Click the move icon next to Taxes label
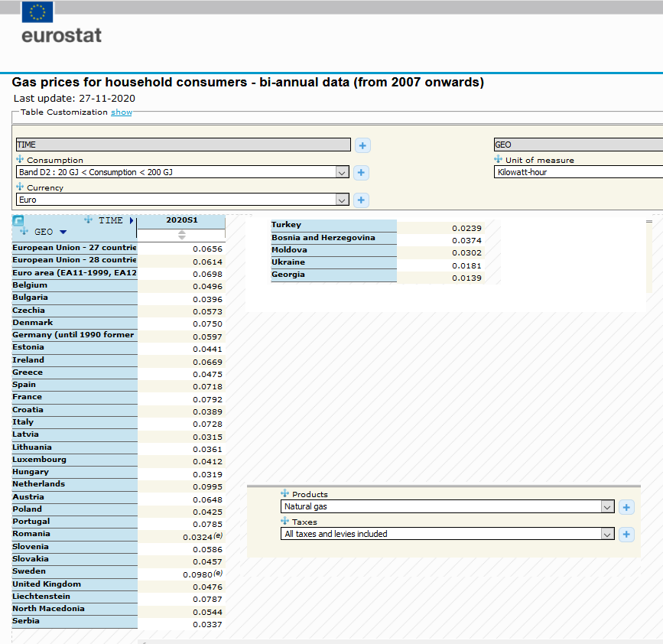Viewport: 663px width, 644px height. pos(285,521)
